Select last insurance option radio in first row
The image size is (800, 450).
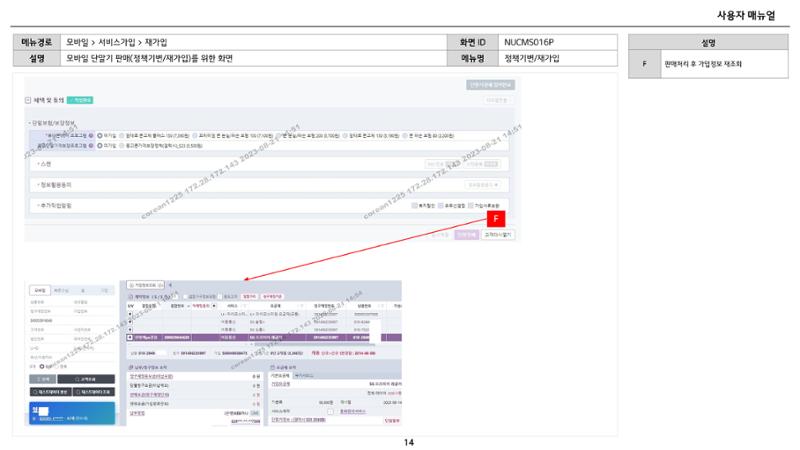pos(405,136)
